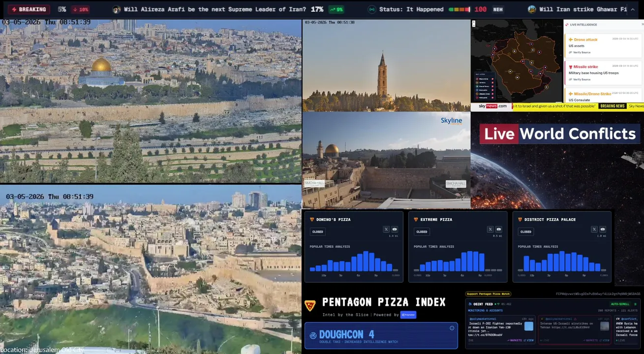The height and width of the screenshot is (354, 644).
Task: Click CLOSED status on Extreme Pizza card
Action: [422, 232]
